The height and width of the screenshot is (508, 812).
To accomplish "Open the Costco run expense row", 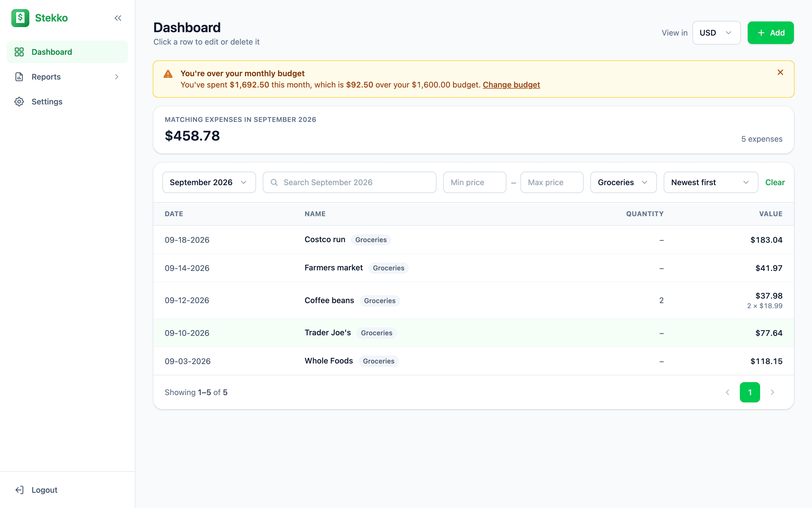I will pyautogui.click(x=473, y=240).
